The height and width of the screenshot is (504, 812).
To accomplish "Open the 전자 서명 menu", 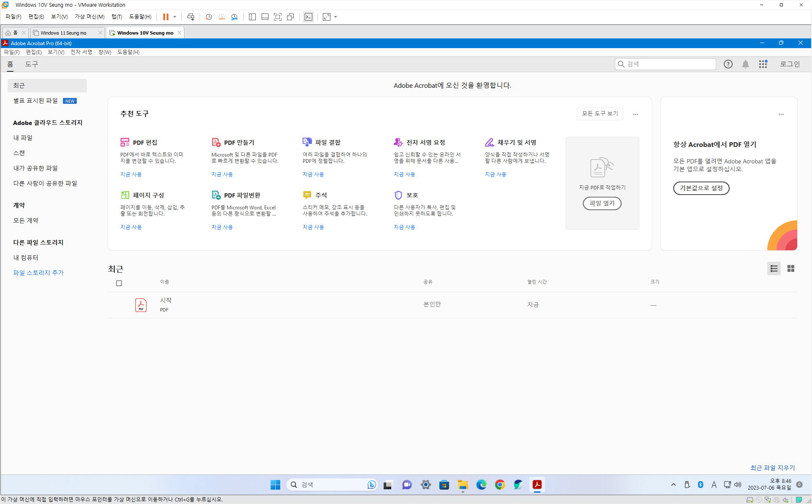I will (81, 52).
